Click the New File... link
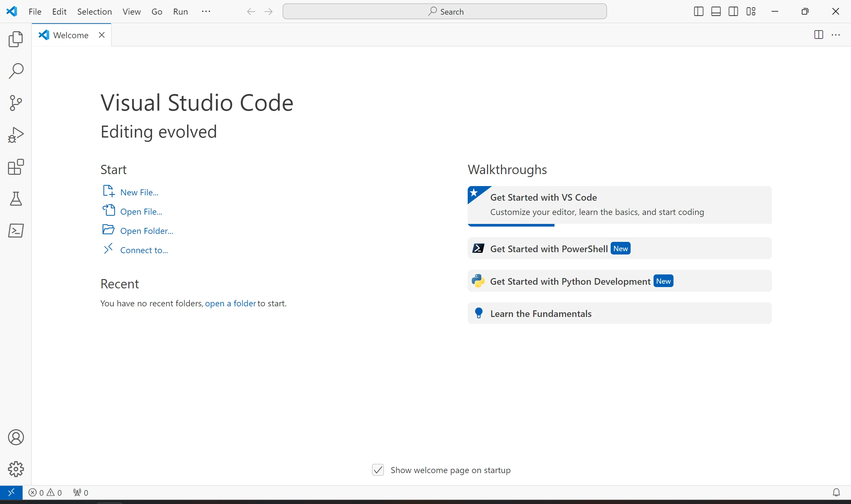 (x=139, y=192)
